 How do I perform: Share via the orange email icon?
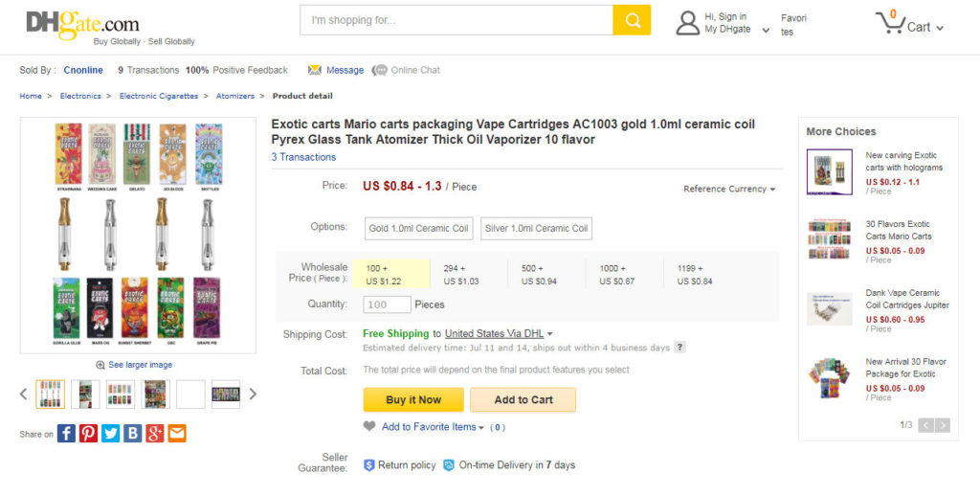(177, 434)
